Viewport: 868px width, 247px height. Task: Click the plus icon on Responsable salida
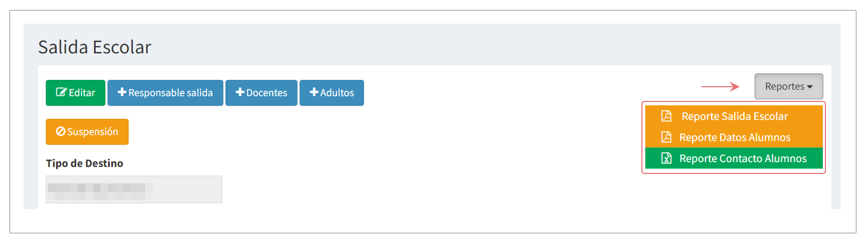click(122, 92)
